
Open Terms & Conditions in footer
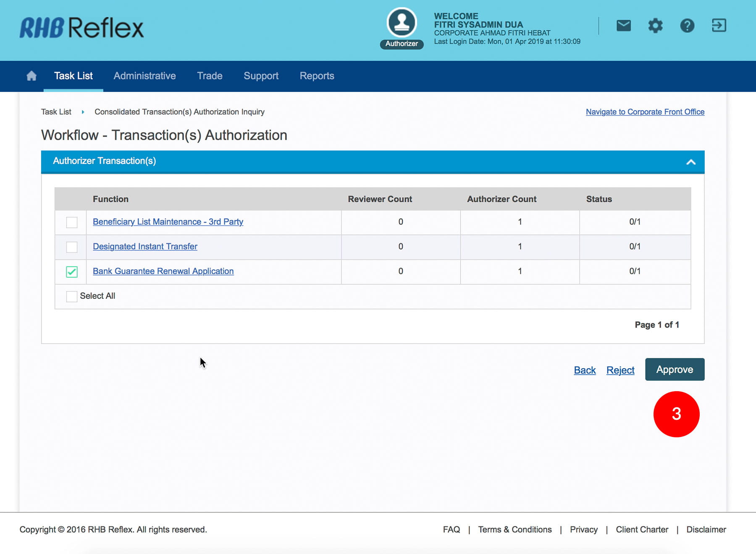[514, 530]
